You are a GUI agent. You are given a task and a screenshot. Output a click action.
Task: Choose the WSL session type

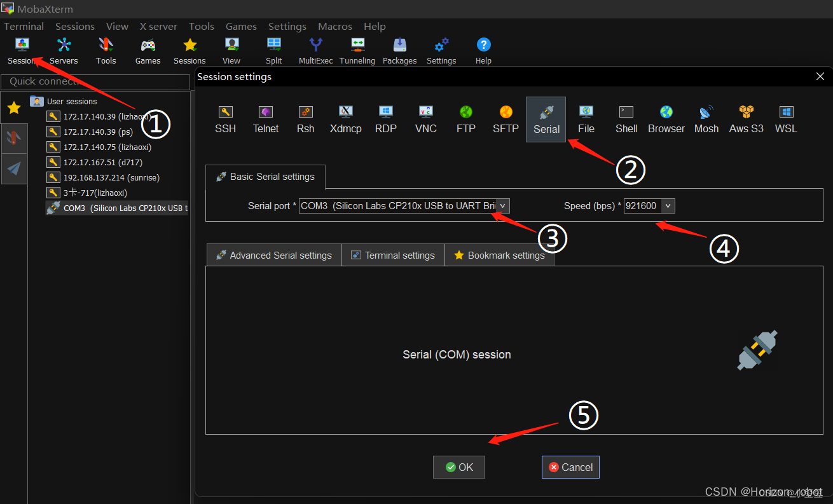coord(787,119)
